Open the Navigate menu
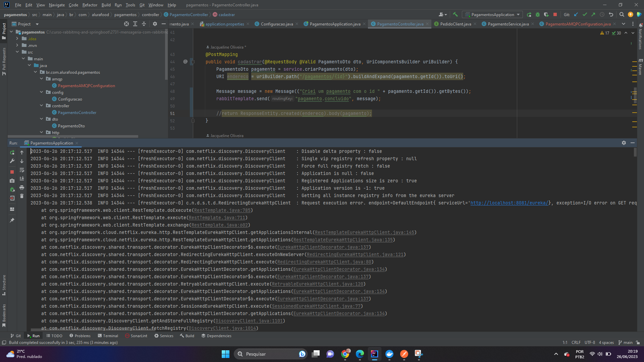Image resolution: width=644 pixels, height=362 pixels. point(57,5)
